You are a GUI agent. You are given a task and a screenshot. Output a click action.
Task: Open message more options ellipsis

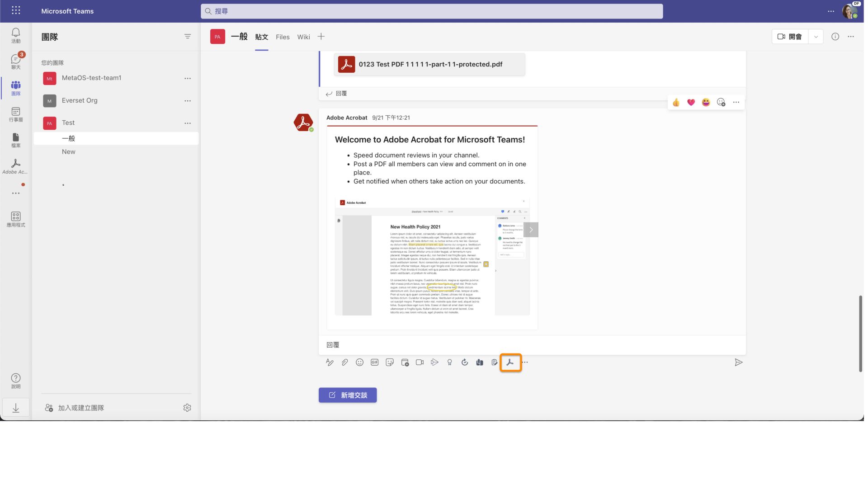(x=736, y=103)
